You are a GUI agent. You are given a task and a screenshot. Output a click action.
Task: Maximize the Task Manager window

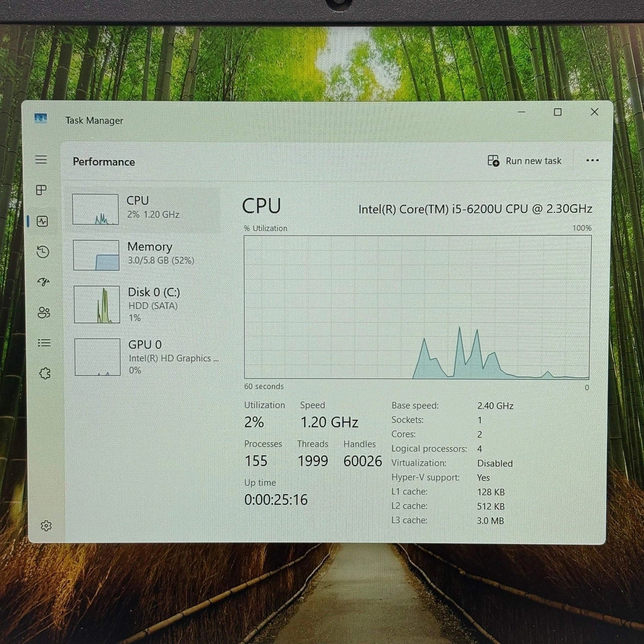click(557, 112)
